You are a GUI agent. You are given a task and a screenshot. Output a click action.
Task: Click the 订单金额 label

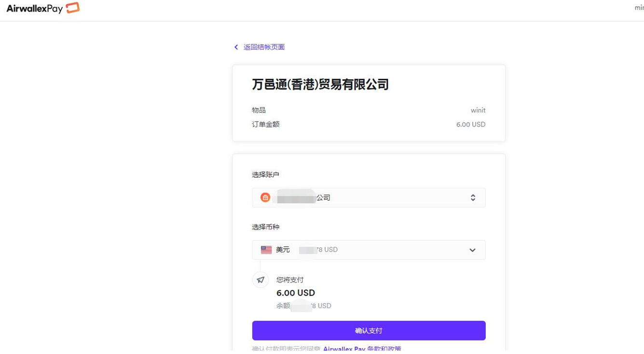click(266, 125)
